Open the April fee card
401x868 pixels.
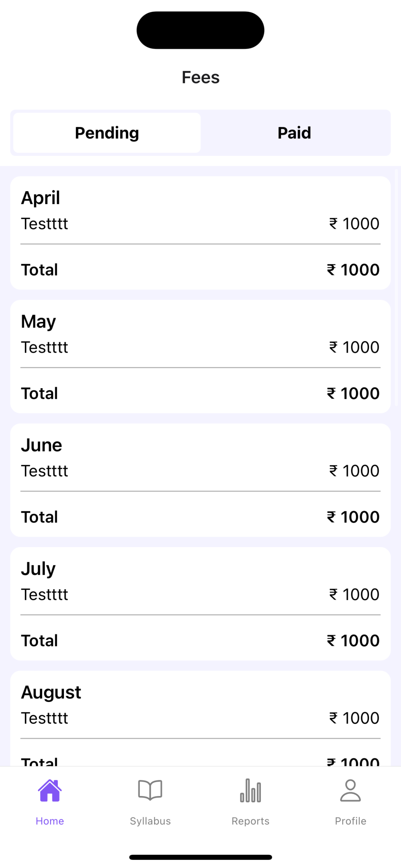click(x=200, y=233)
